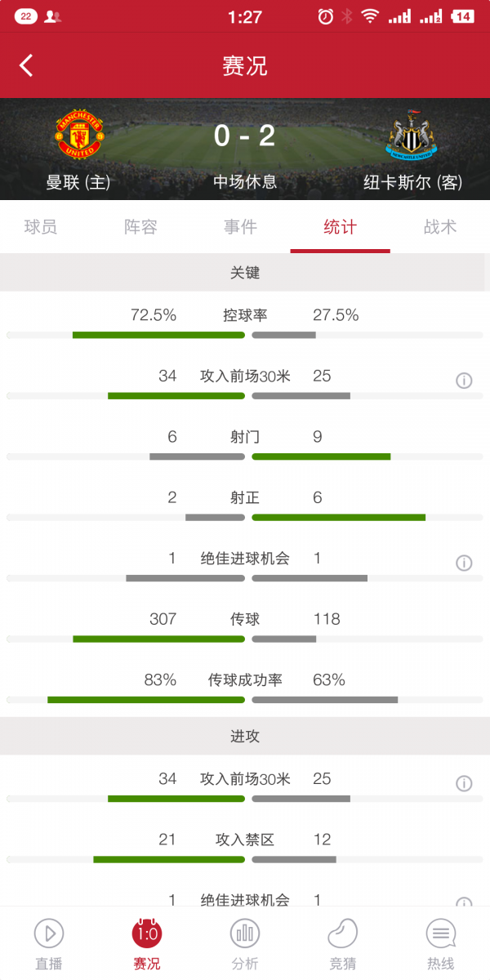Tap the 纽卡斯尔 (客) team name
The image size is (490, 980).
coord(412,182)
